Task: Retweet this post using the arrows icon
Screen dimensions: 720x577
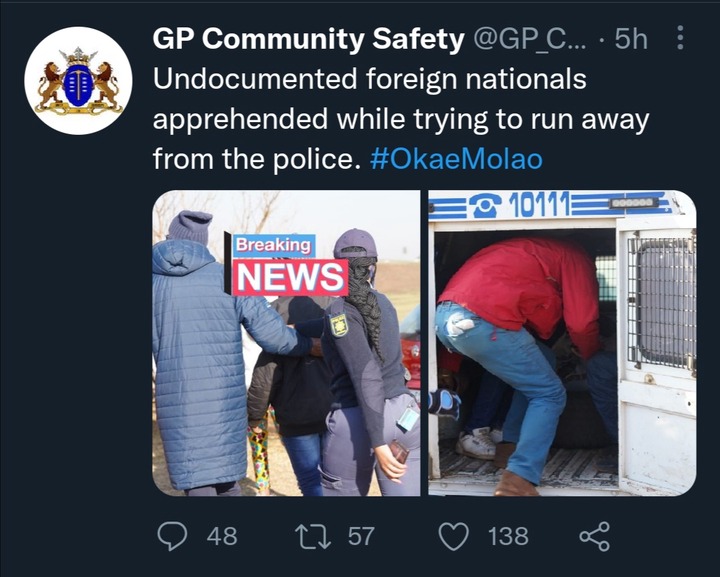Action: [x=312, y=536]
